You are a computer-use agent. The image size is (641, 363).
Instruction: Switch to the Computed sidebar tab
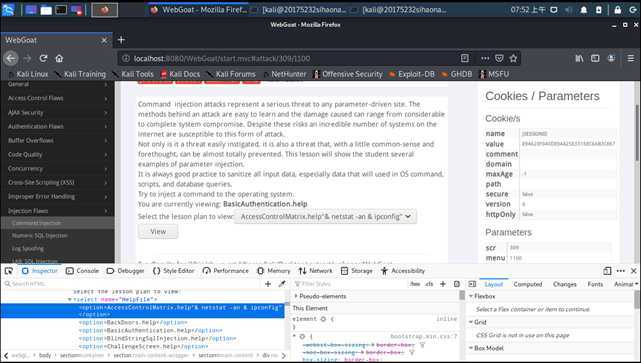[x=528, y=284]
